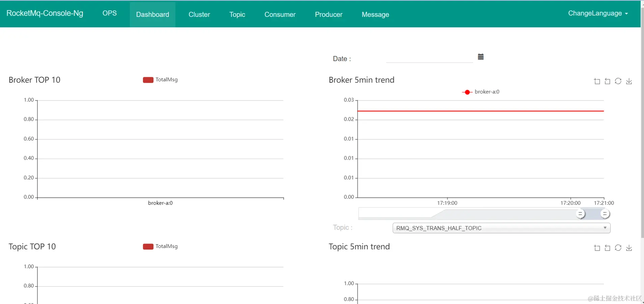Navigate to the Consumer page
The height and width of the screenshot is (304, 644).
280,15
